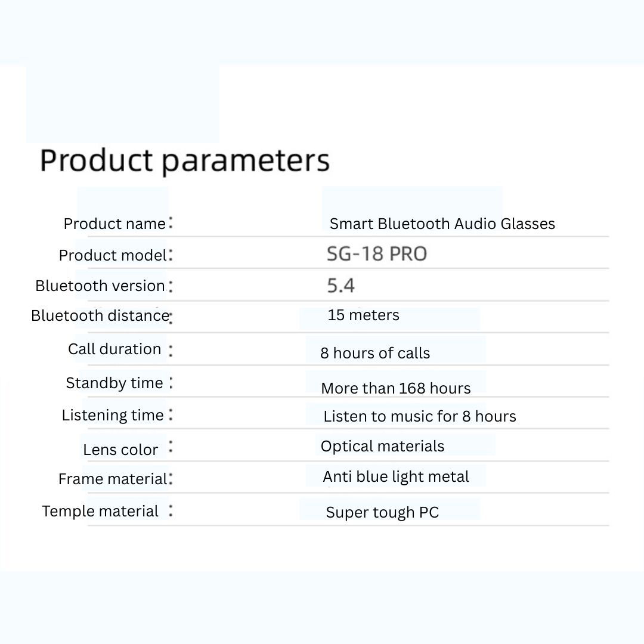644x644 pixels.
Task: Click Listen to music for 8 hours
Action: (x=419, y=416)
